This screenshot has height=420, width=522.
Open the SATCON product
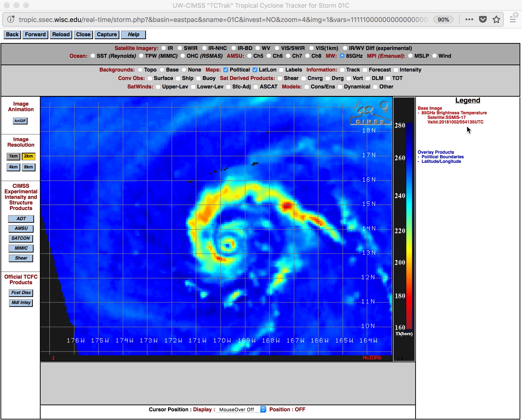pyautogui.click(x=21, y=239)
